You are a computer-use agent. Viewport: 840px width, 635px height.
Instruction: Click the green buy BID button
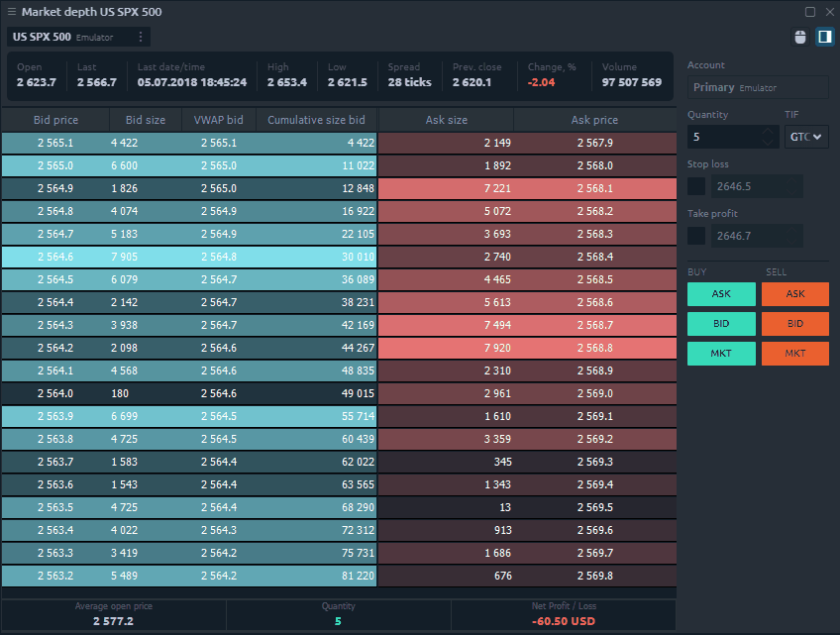(721, 324)
